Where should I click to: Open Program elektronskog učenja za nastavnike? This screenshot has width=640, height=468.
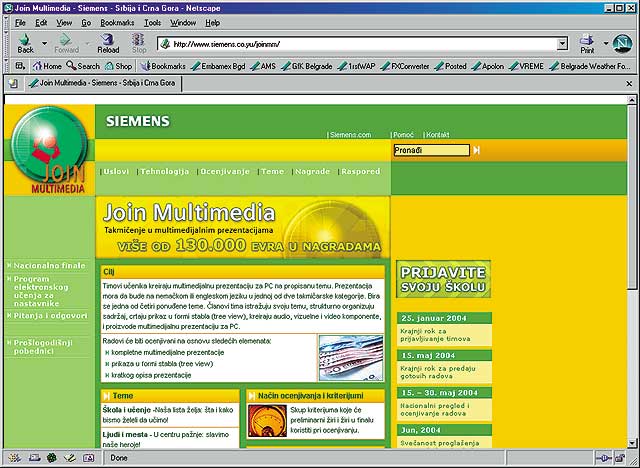click(41, 291)
